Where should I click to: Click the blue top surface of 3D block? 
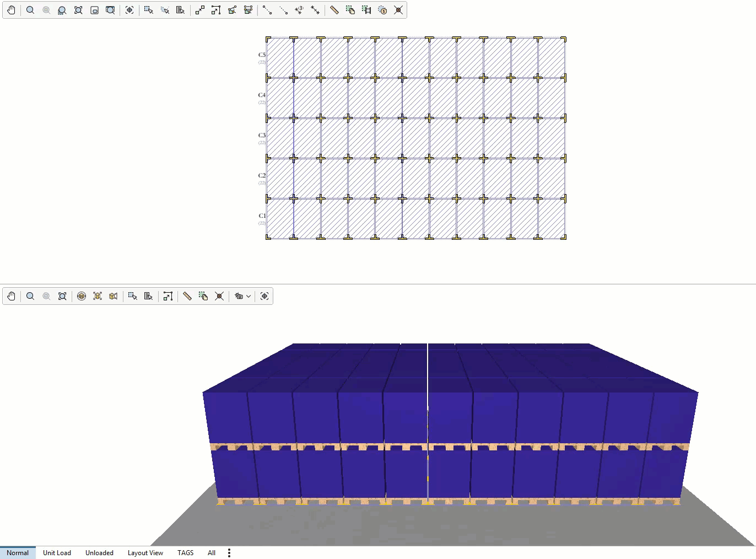coord(451,368)
